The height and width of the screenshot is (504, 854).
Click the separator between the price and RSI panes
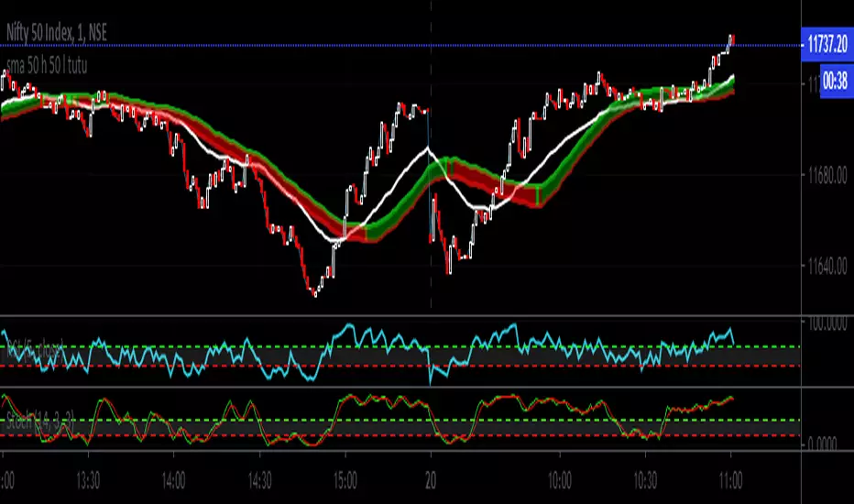[x=400, y=316]
